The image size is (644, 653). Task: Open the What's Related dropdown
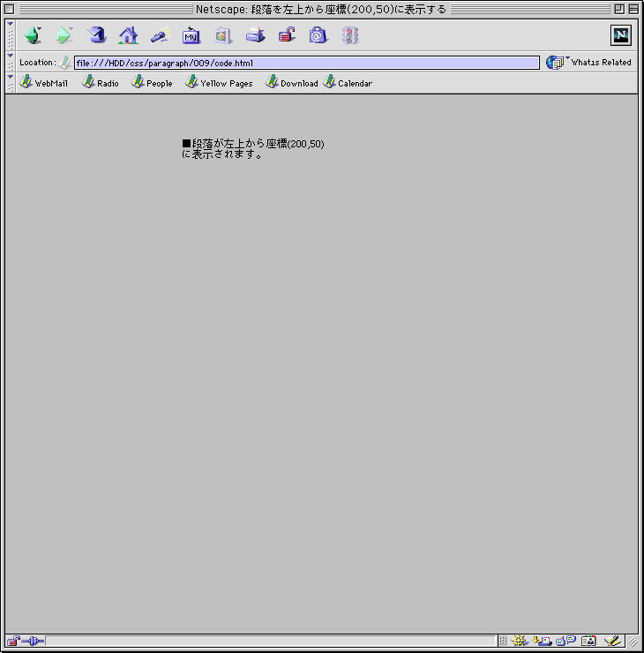[x=589, y=63]
